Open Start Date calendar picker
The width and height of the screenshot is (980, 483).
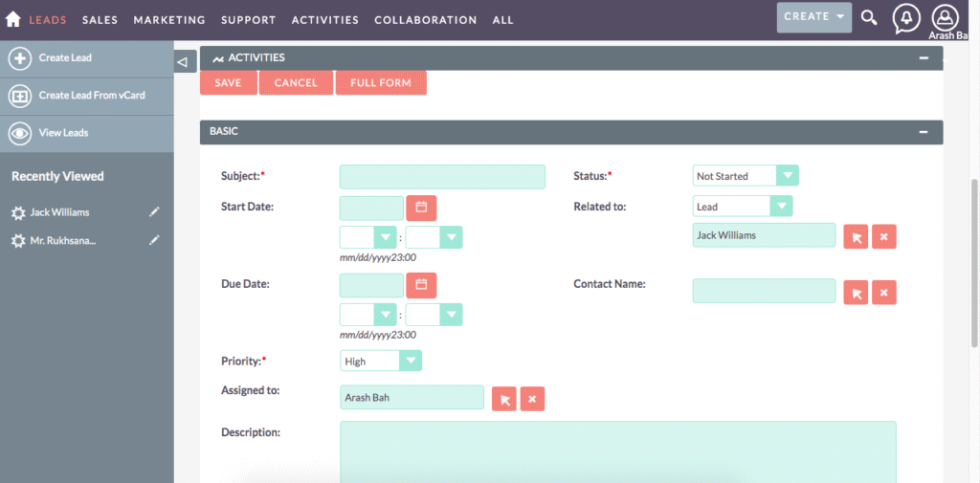click(421, 206)
